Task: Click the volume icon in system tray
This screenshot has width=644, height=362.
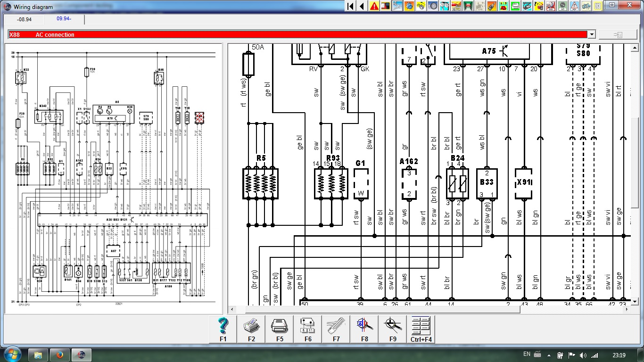Action: click(x=583, y=355)
